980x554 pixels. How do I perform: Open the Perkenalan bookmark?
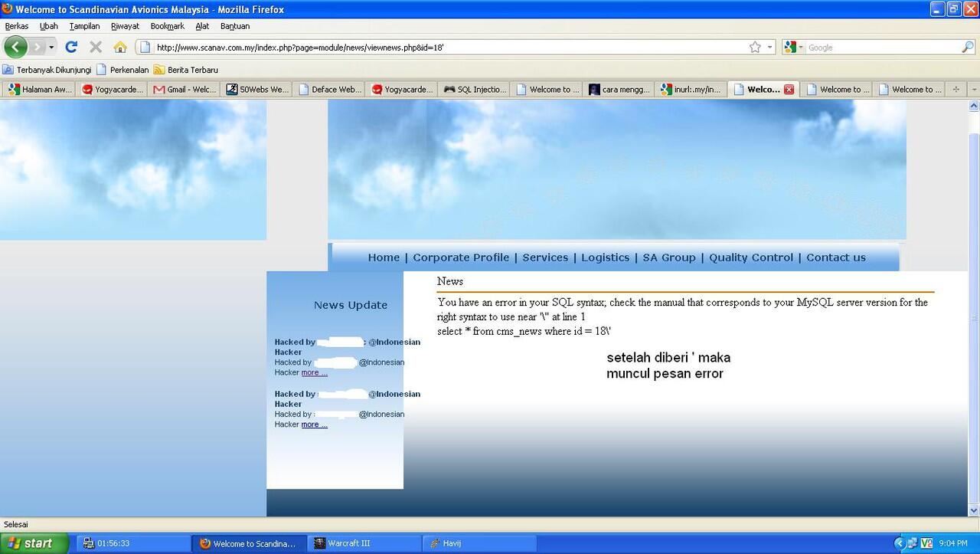click(122, 70)
